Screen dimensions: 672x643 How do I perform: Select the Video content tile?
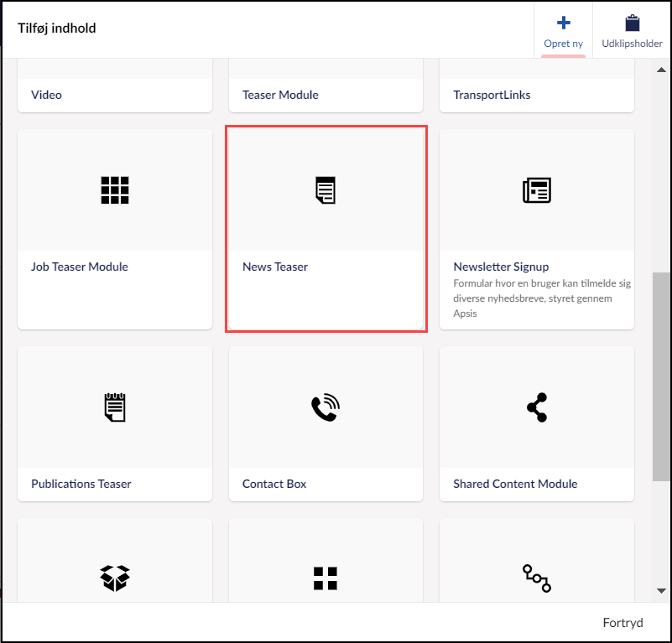(x=115, y=95)
